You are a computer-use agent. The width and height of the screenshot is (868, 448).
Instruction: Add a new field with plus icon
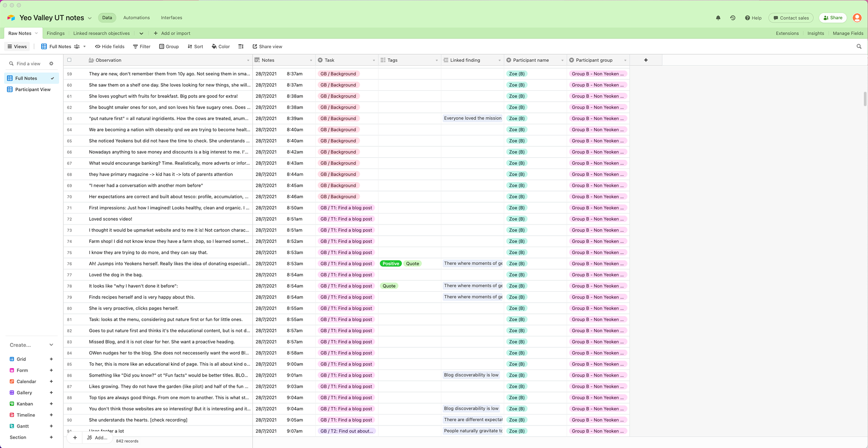tap(646, 60)
